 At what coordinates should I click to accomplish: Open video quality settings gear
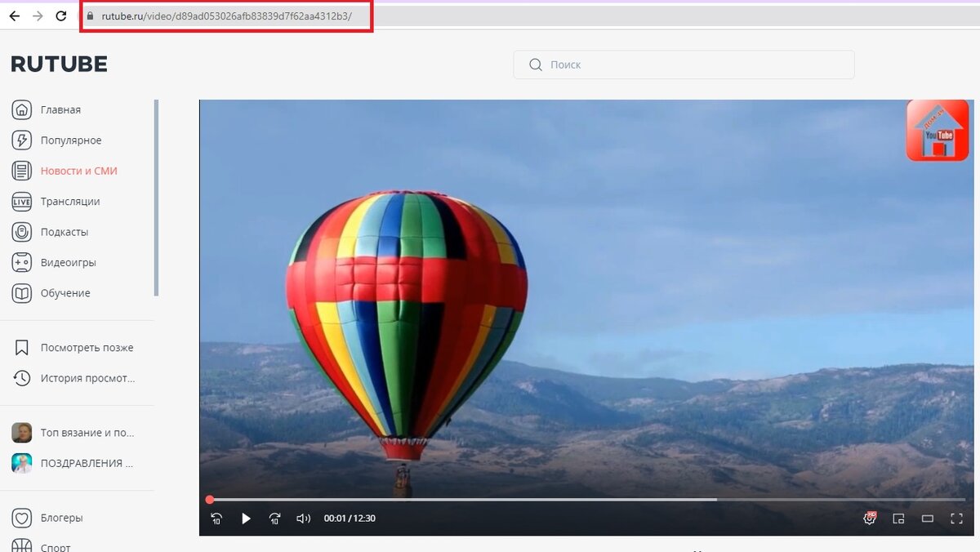coord(870,519)
